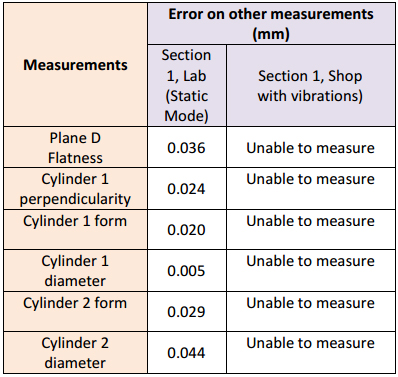This screenshot has width=398, height=377.
Task: Select the Cylinder 2 form label
Action: pos(75,311)
